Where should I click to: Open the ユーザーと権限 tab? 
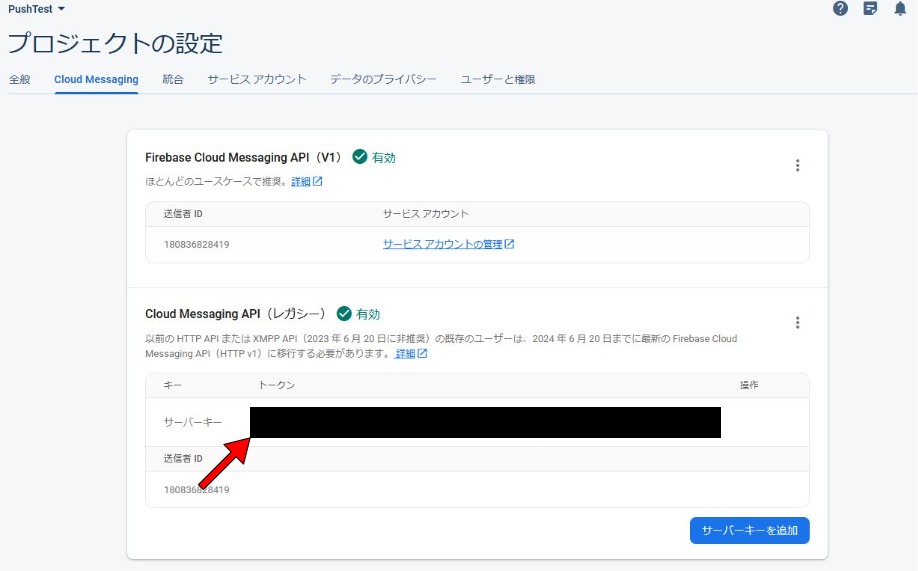[x=498, y=79]
